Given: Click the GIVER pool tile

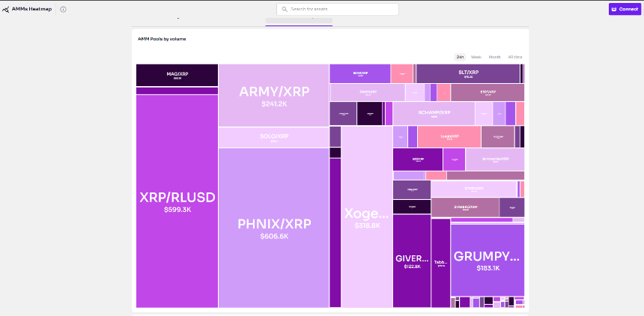Looking at the screenshot, I should (x=412, y=261).
